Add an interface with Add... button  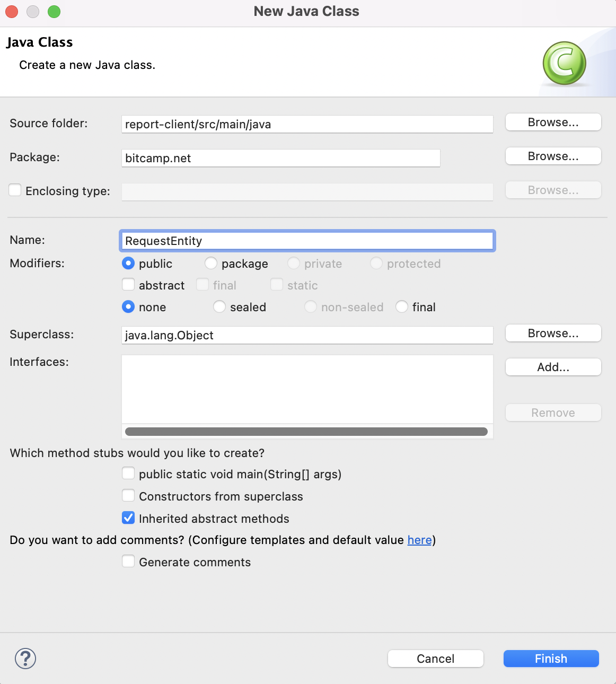[553, 367]
